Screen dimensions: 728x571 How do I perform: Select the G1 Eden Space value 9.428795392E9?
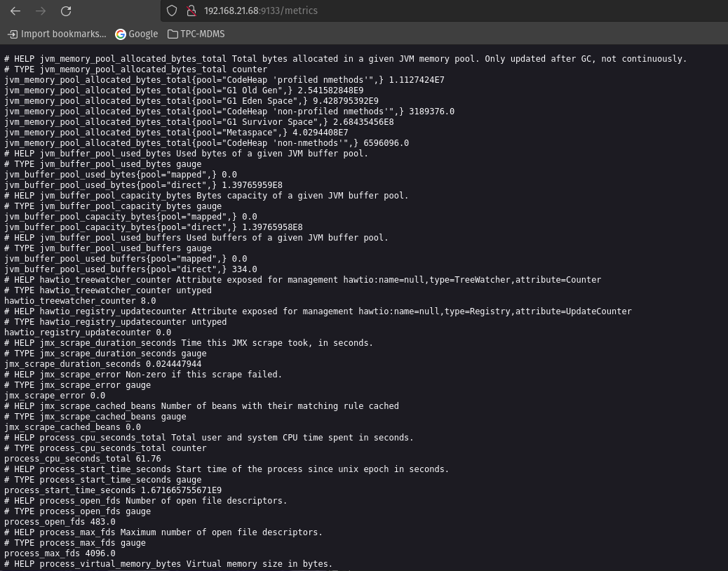(x=346, y=101)
